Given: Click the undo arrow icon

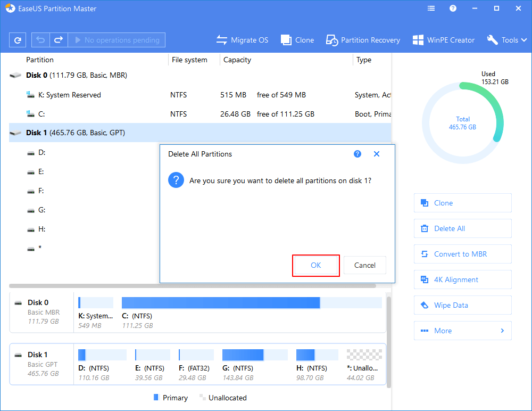Looking at the screenshot, I should [x=41, y=40].
